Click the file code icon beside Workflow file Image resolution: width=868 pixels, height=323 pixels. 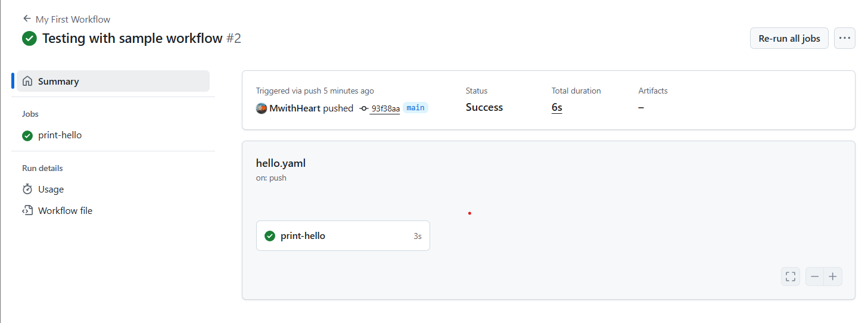27,211
